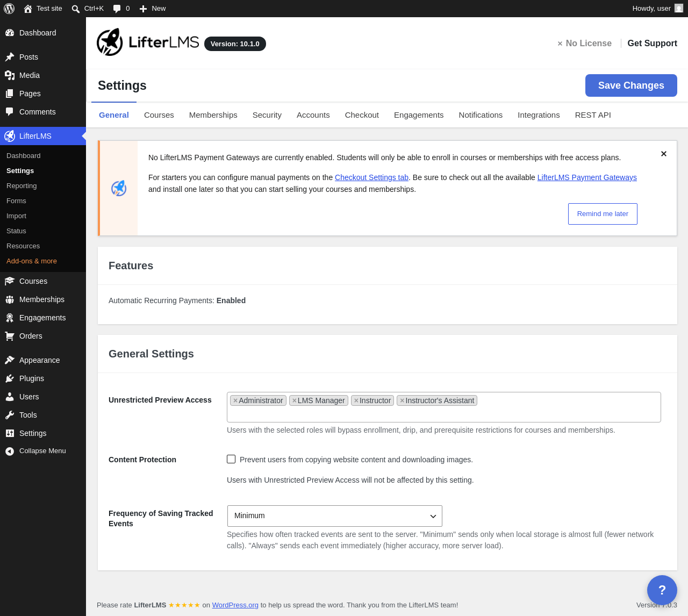The width and height of the screenshot is (688, 616).
Task: Rate LifterLMS using the five stars link
Action: point(184,605)
